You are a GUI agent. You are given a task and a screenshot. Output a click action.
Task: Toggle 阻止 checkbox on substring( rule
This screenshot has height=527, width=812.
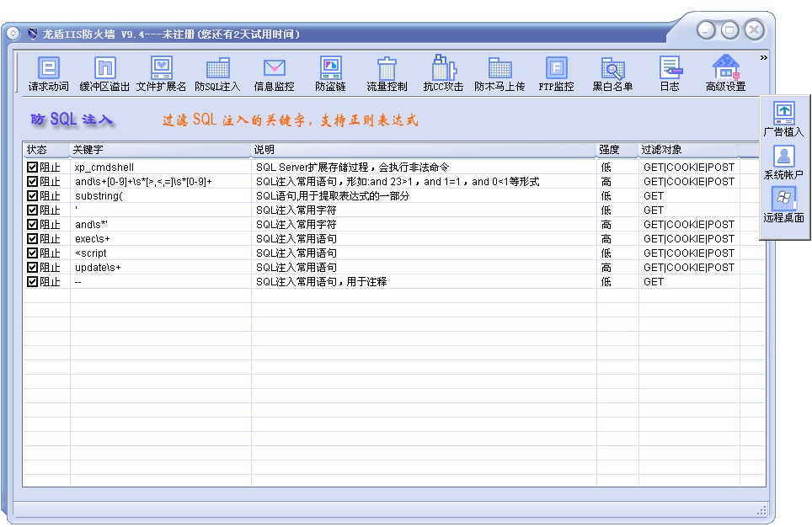pos(30,195)
